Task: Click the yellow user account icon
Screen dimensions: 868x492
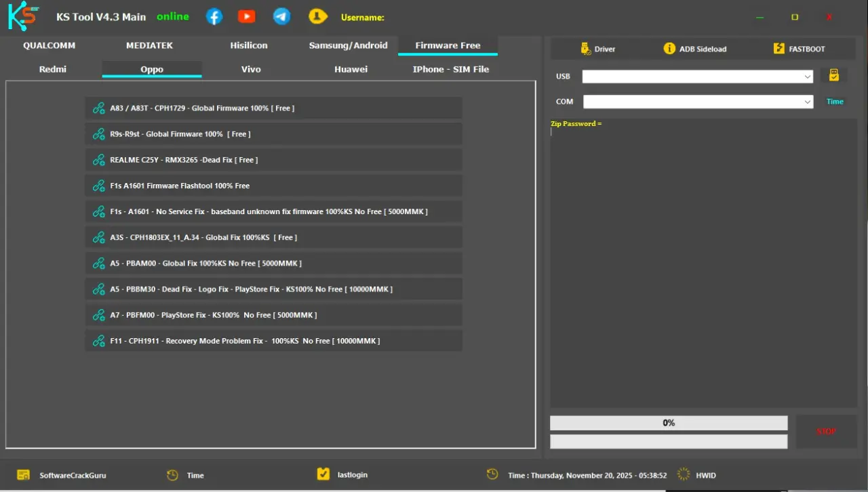Action: pos(317,16)
